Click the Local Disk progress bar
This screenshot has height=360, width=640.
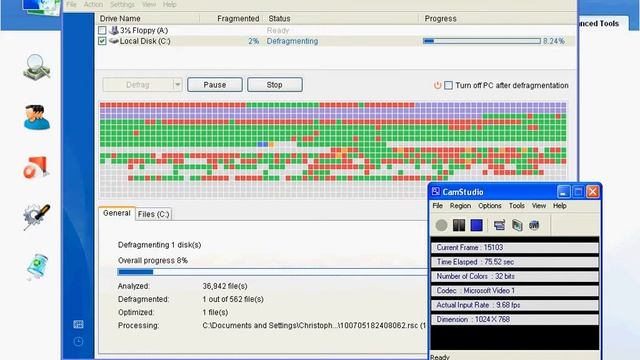pos(482,41)
